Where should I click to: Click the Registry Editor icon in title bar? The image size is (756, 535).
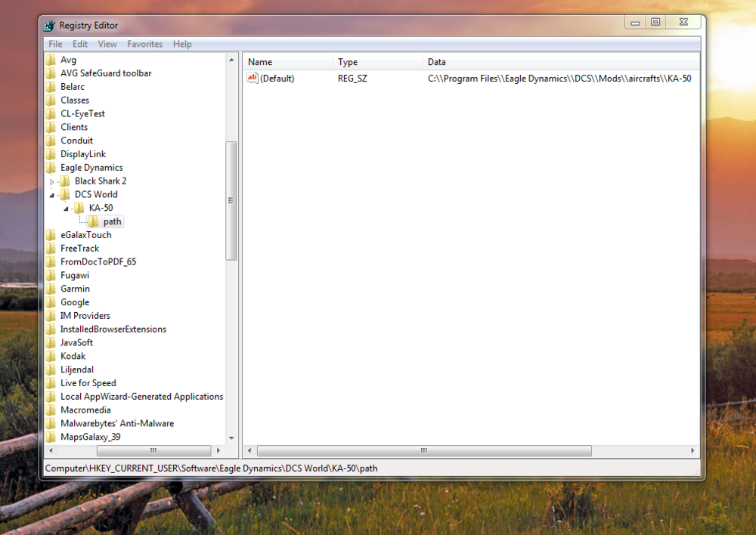point(49,25)
